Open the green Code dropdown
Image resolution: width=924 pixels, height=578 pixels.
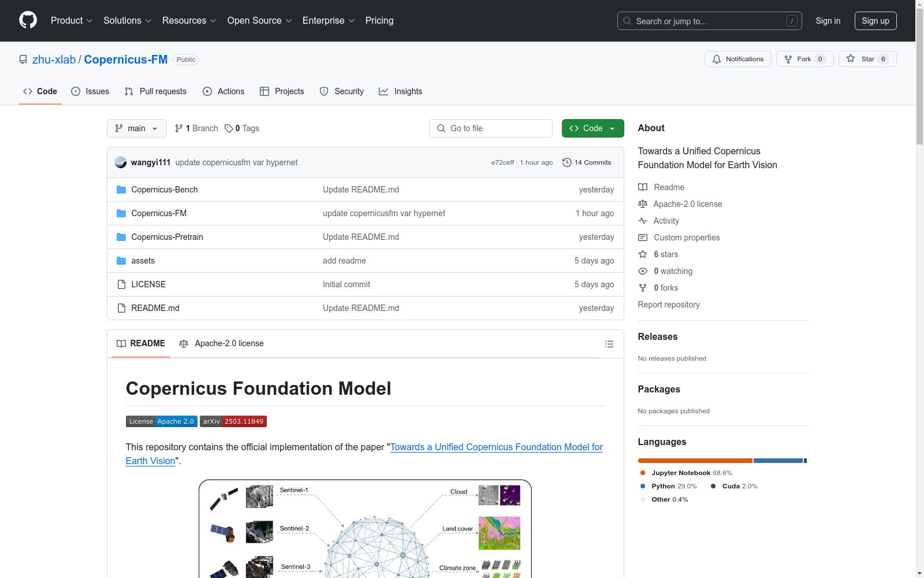[x=593, y=128]
